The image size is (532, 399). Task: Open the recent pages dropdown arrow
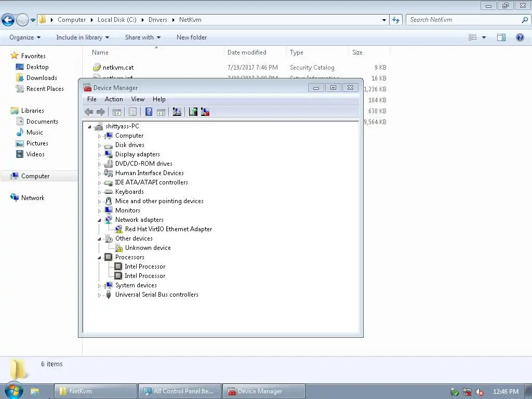click(x=33, y=20)
